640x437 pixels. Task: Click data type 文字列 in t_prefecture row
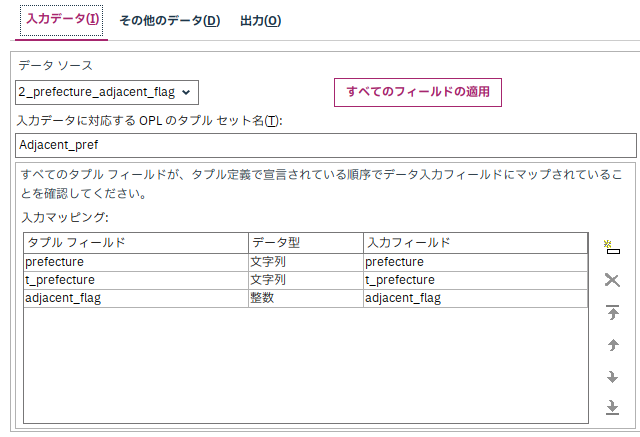click(x=306, y=280)
